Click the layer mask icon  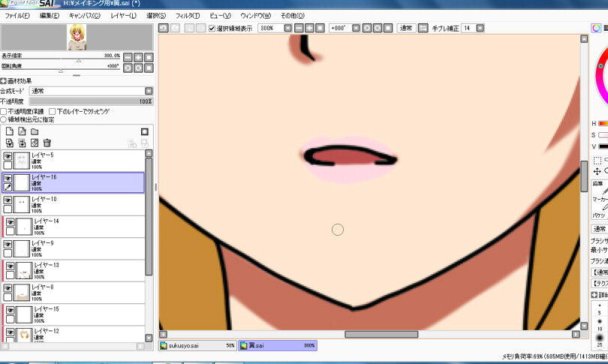coord(145,132)
